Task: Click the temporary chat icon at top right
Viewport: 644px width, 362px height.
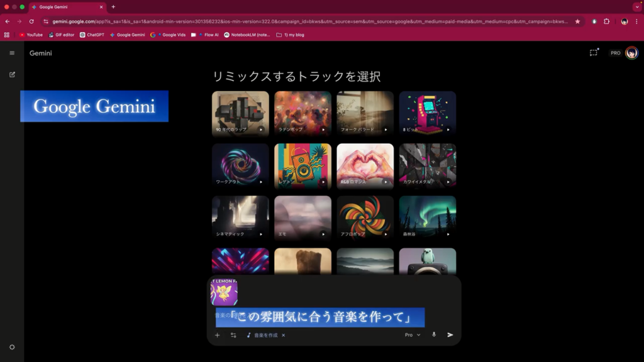Action: [x=593, y=53]
